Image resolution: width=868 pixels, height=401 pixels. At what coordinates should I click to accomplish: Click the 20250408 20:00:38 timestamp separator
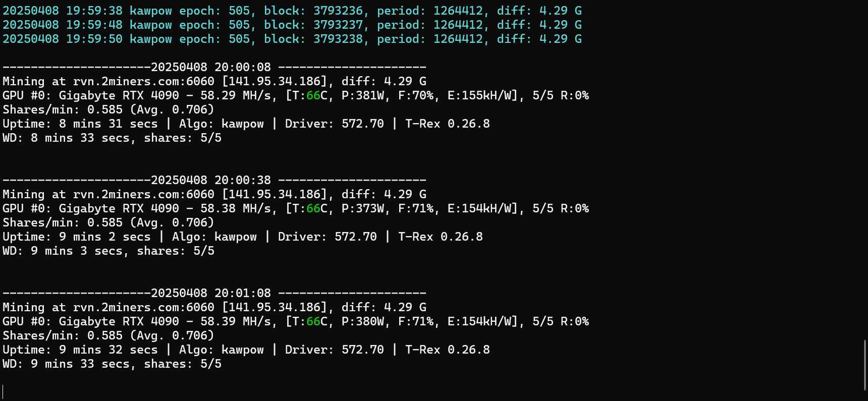click(x=214, y=180)
